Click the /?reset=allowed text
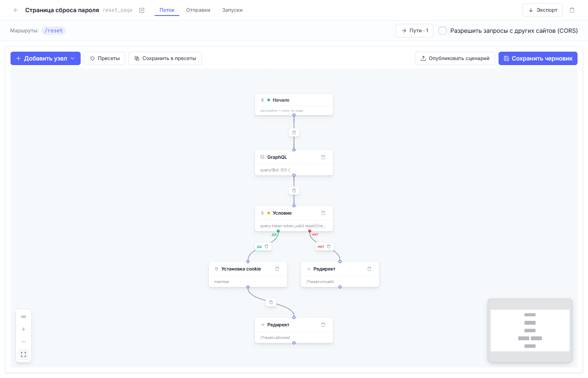The width and height of the screenshot is (588, 378). click(275, 338)
